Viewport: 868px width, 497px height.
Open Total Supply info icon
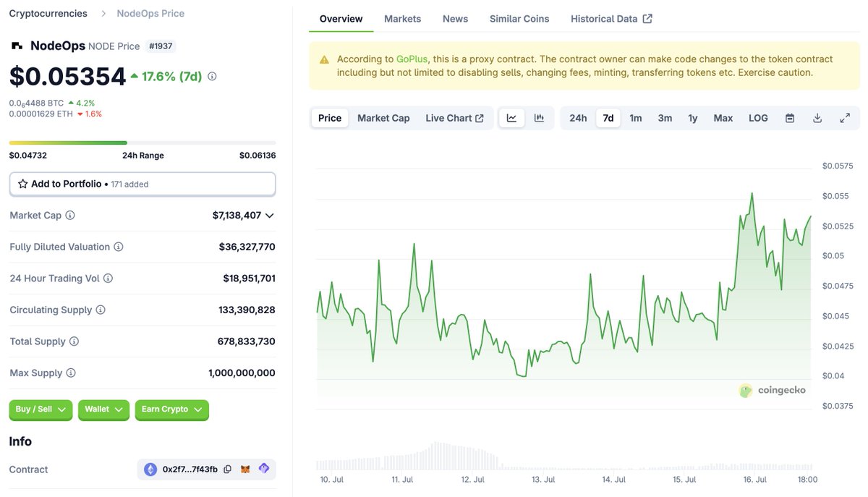click(x=74, y=341)
